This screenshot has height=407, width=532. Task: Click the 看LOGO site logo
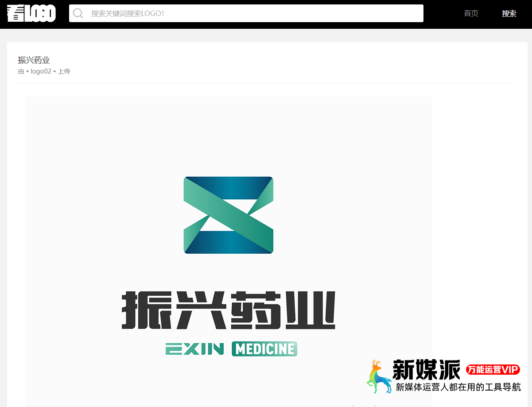pyautogui.click(x=31, y=13)
